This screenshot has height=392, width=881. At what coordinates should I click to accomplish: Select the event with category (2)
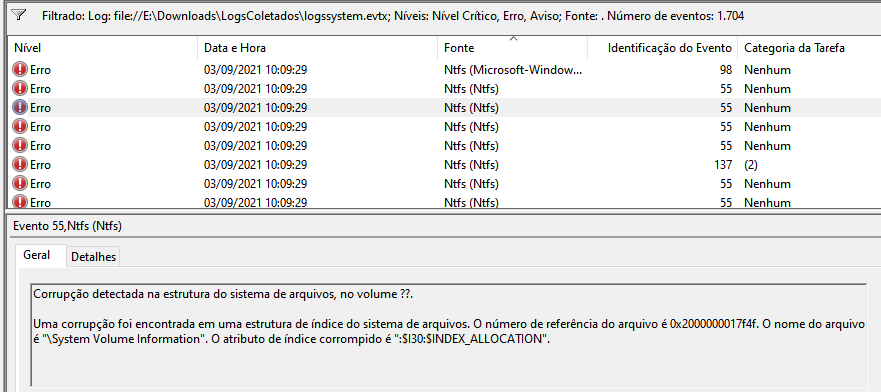click(x=444, y=165)
